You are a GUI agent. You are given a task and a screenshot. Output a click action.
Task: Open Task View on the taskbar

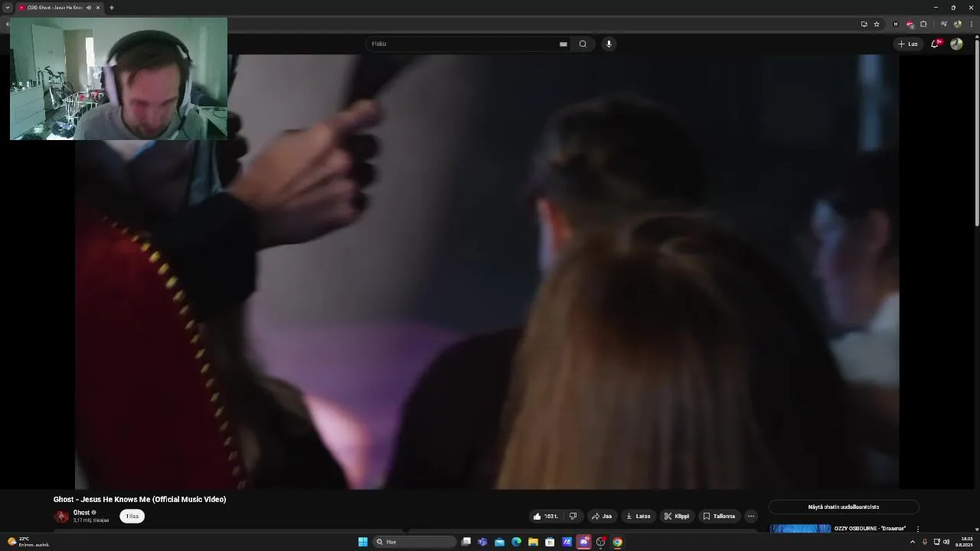pyautogui.click(x=465, y=542)
